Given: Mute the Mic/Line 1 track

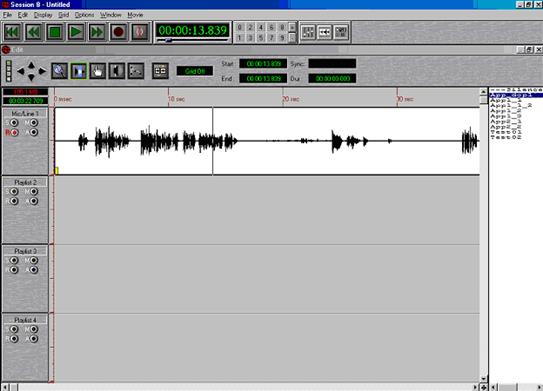Looking at the screenshot, I should [x=34, y=123].
